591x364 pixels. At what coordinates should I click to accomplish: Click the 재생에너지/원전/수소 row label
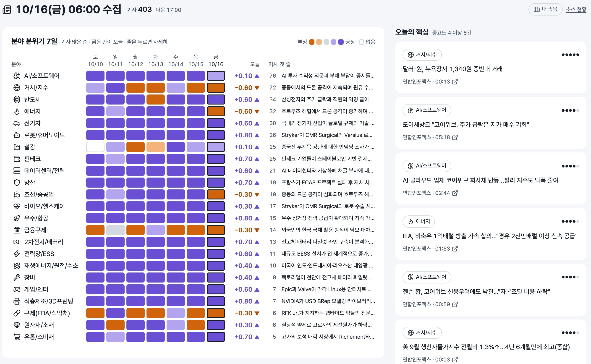(x=51, y=266)
